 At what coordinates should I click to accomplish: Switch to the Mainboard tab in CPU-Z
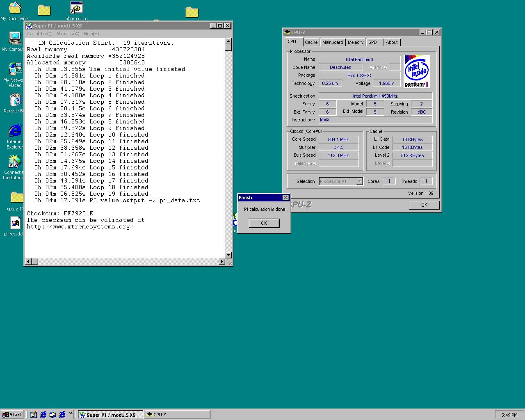pos(333,42)
